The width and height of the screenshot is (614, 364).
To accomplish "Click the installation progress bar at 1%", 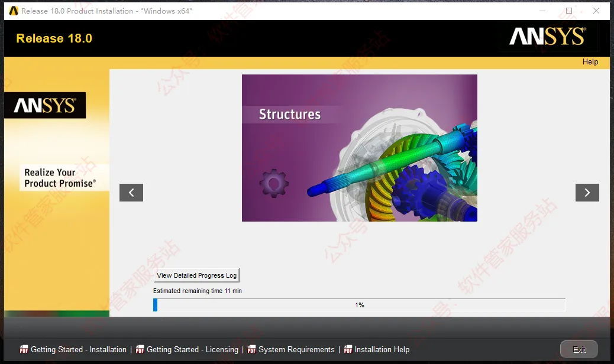I will (x=359, y=305).
